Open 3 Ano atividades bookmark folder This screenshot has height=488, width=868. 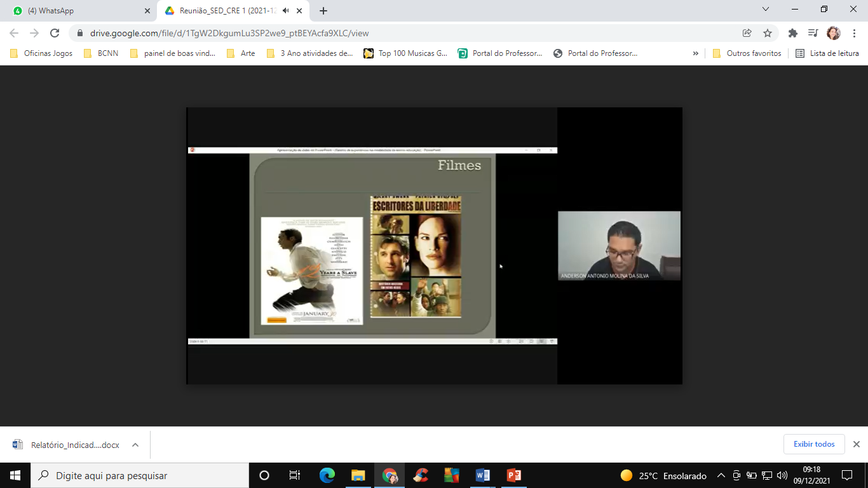click(310, 53)
